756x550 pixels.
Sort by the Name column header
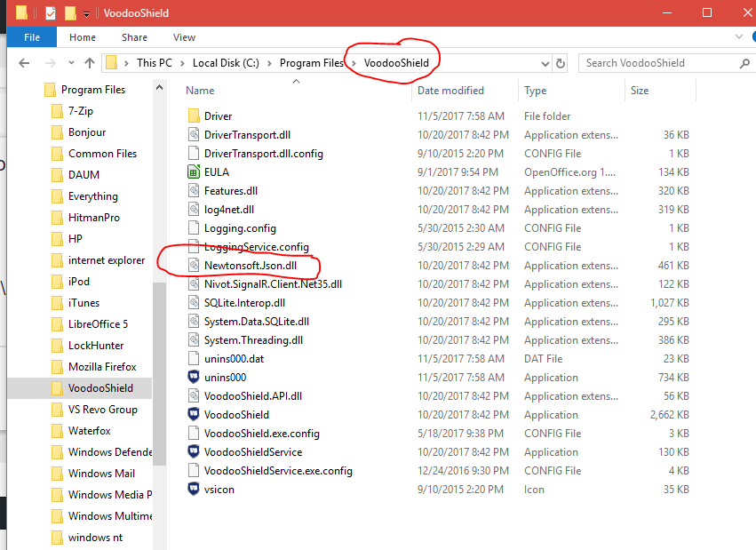coord(200,91)
